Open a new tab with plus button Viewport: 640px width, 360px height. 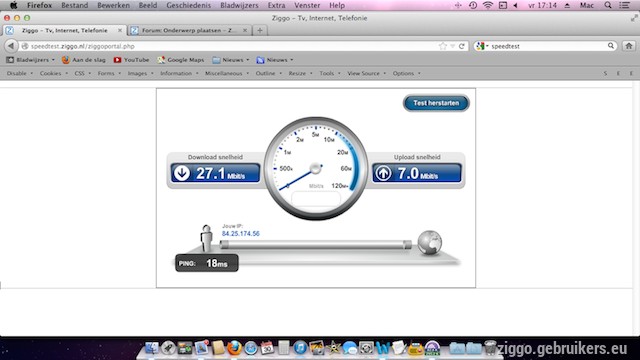tap(260, 30)
